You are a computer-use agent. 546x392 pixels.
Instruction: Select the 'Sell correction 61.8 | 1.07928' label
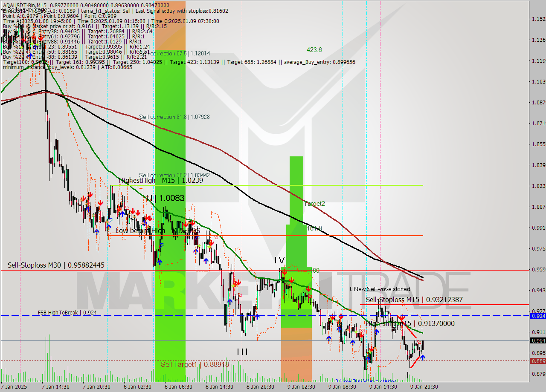pos(174,117)
